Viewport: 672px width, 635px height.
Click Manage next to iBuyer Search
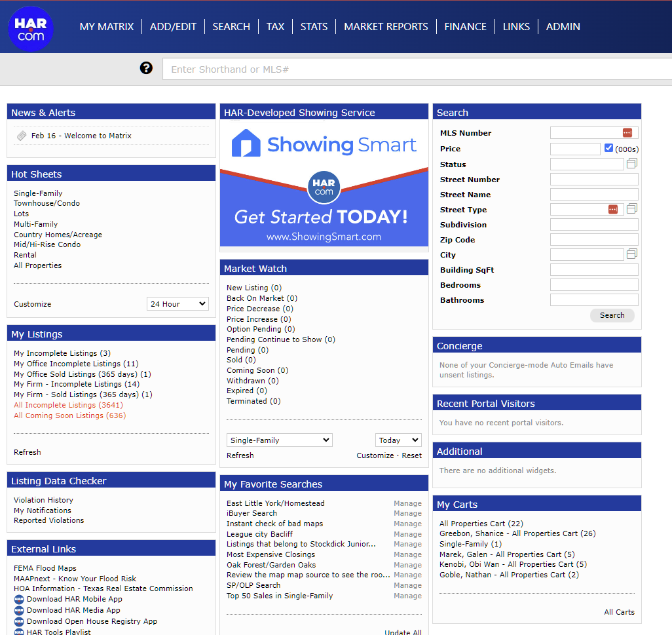[x=407, y=513]
